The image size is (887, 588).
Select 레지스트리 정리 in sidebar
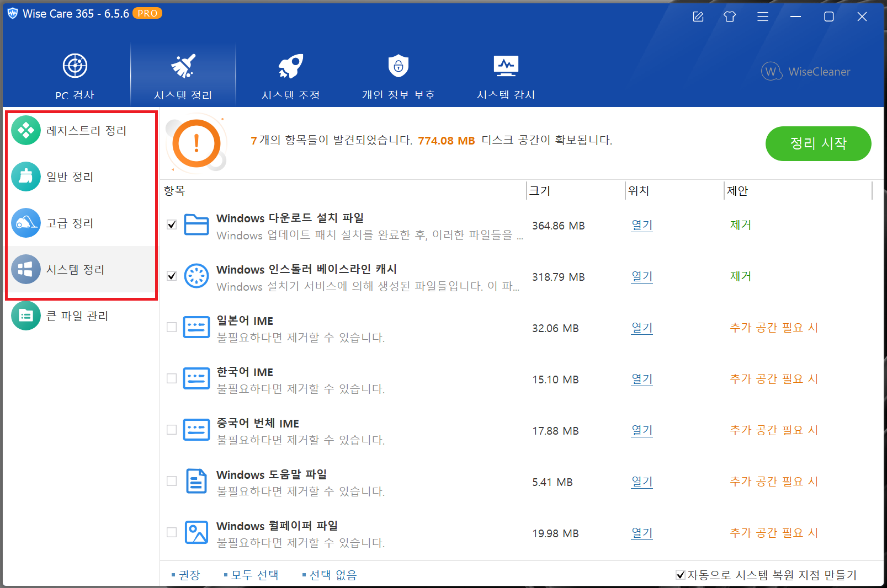(82, 130)
